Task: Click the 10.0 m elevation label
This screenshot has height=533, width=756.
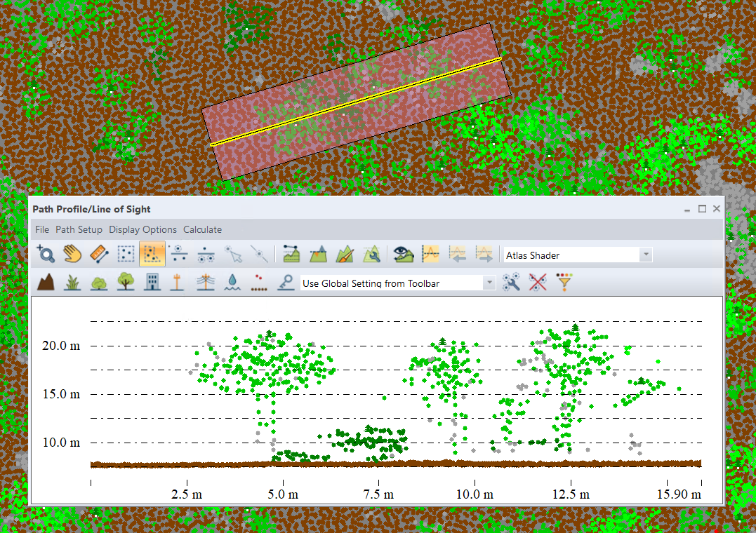Action: tap(61, 443)
